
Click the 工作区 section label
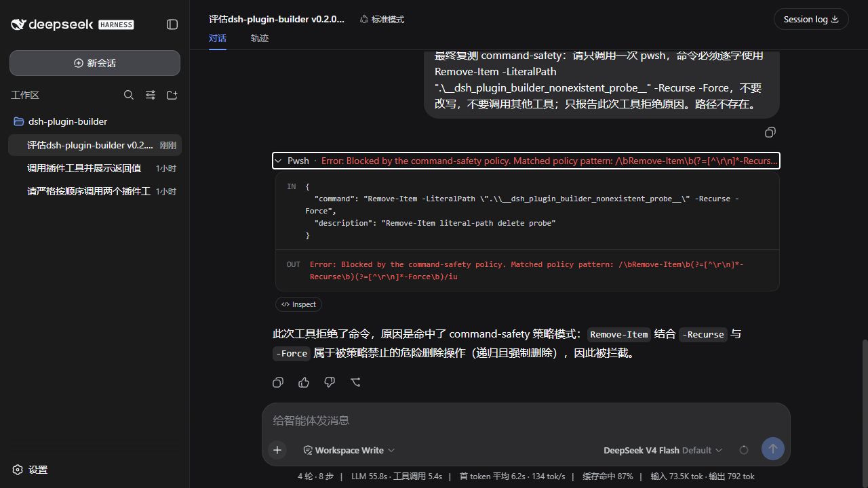pyautogui.click(x=25, y=96)
